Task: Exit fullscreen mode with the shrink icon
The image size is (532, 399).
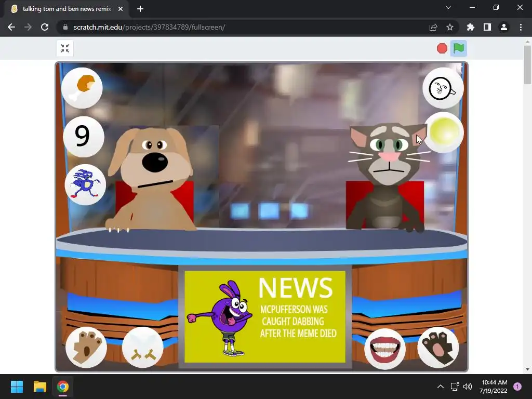Action: pos(65,48)
